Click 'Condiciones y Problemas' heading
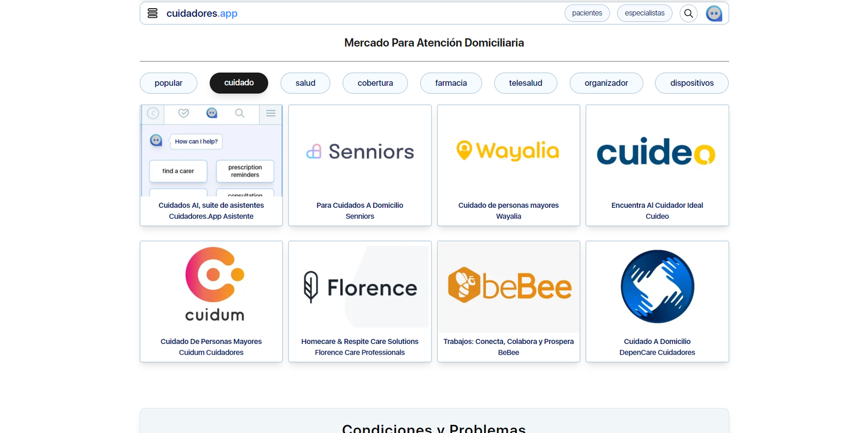The image size is (868, 433). tap(434, 428)
